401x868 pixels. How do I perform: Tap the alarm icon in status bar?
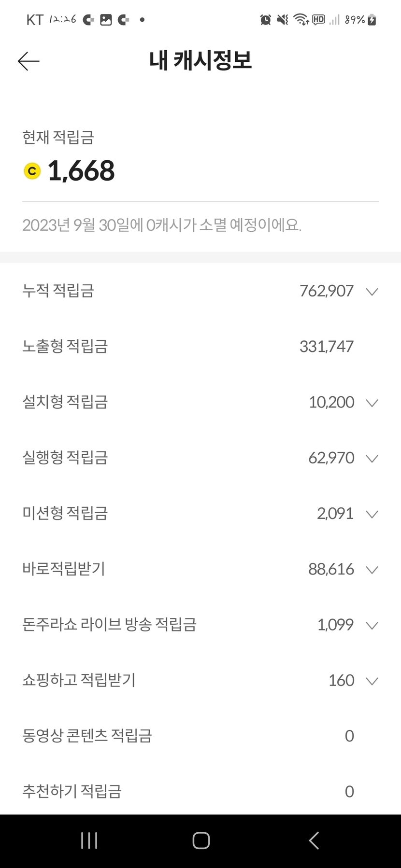[x=265, y=20]
